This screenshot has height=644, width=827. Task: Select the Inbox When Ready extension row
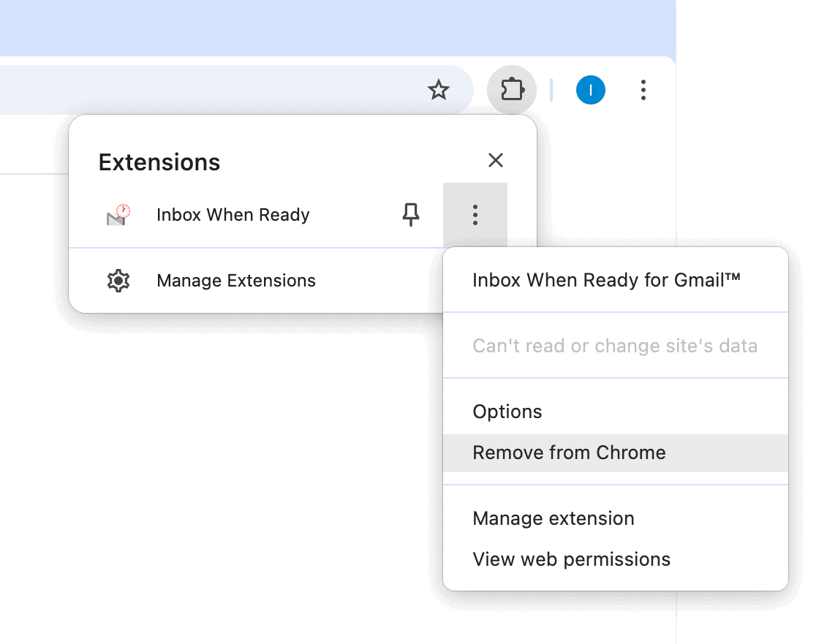tap(257, 215)
